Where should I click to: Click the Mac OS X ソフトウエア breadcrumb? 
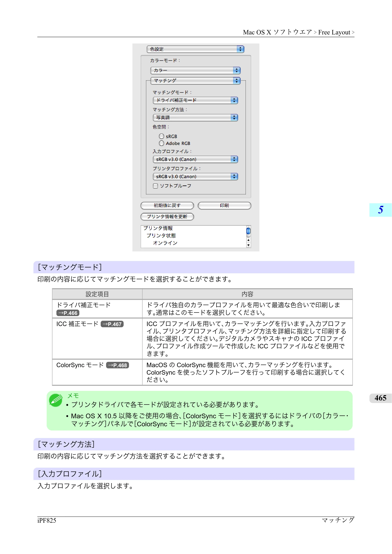pyautogui.click(x=278, y=32)
